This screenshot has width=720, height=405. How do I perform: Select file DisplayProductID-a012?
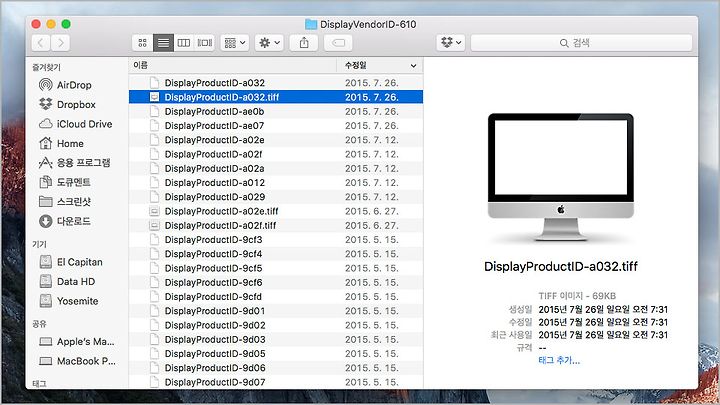point(276,182)
